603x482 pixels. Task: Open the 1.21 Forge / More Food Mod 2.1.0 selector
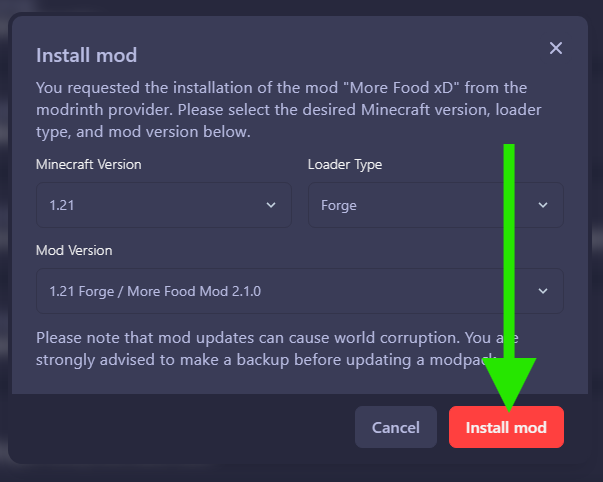click(280, 291)
